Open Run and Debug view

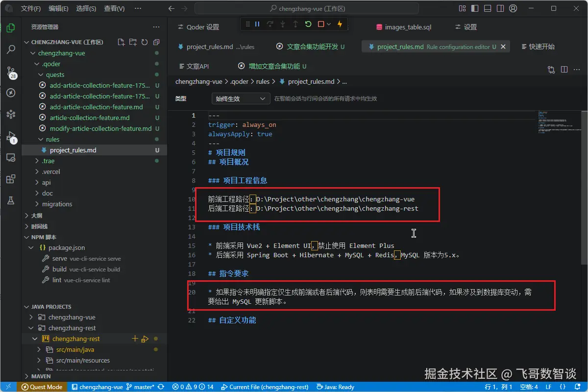coord(11,137)
